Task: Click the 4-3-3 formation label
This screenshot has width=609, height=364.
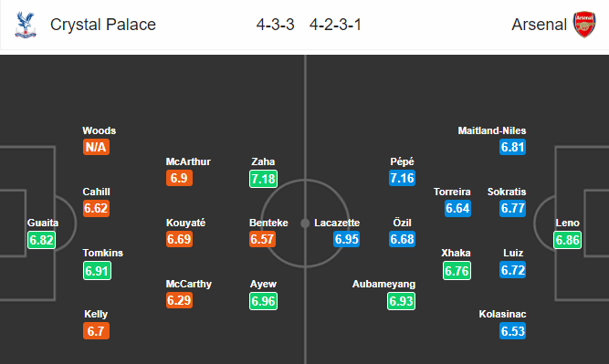Action: pos(275,25)
